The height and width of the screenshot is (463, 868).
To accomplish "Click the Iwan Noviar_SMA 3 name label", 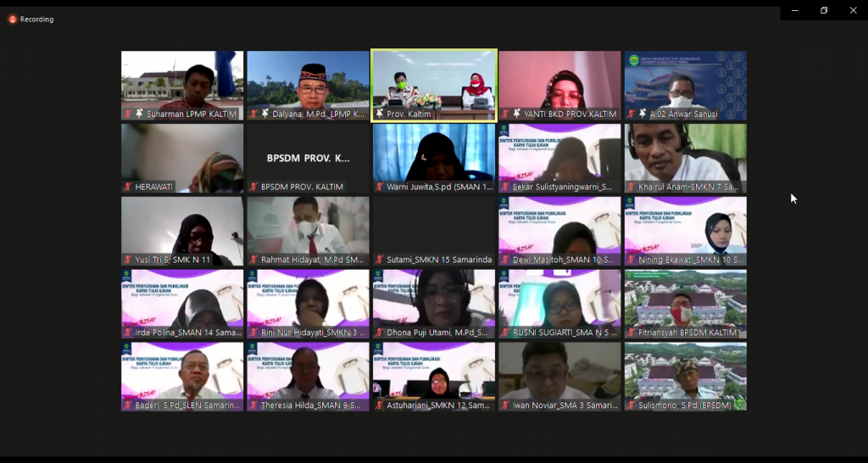I will pyautogui.click(x=565, y=405).
